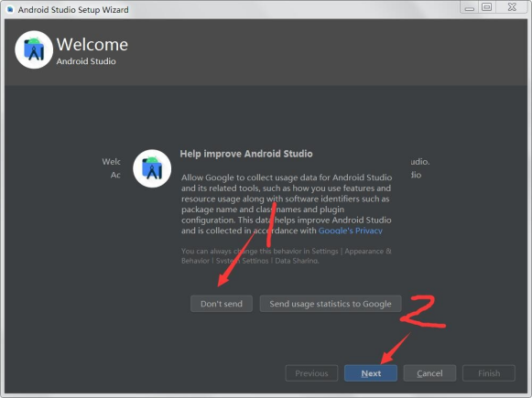Choose Send usage statistics to Google
Image resolution: width=532 pixels, height=398 pixels.
click(331, 304)
